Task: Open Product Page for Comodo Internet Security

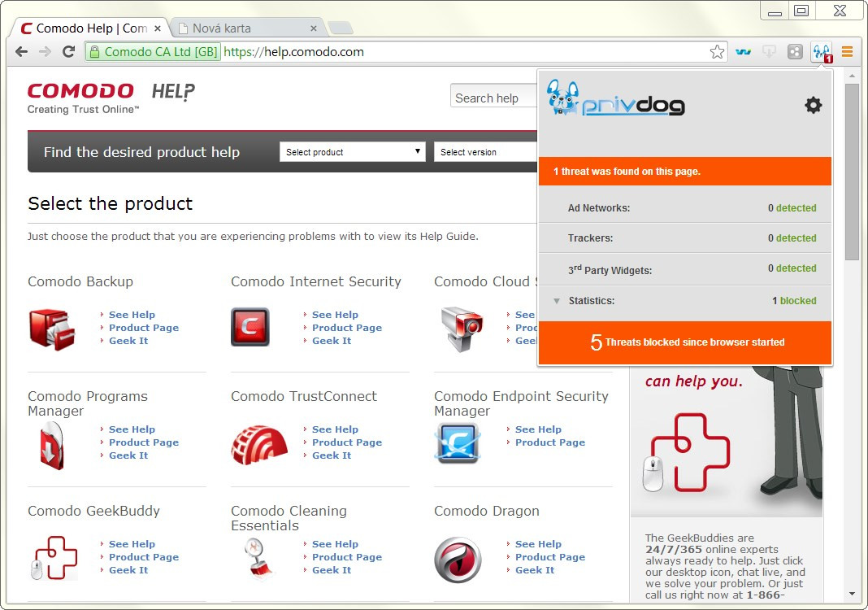Action: click(x=347, y=328)
